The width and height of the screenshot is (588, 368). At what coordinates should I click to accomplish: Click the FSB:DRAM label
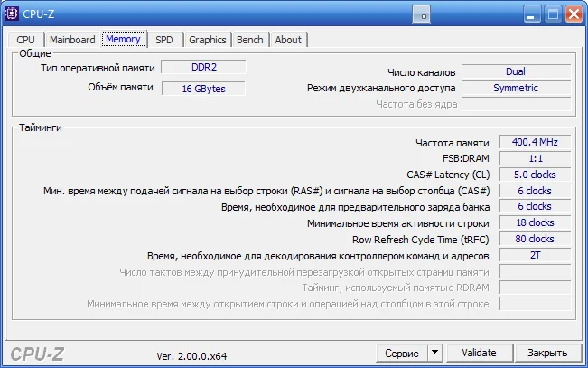[x=466, y=158]
